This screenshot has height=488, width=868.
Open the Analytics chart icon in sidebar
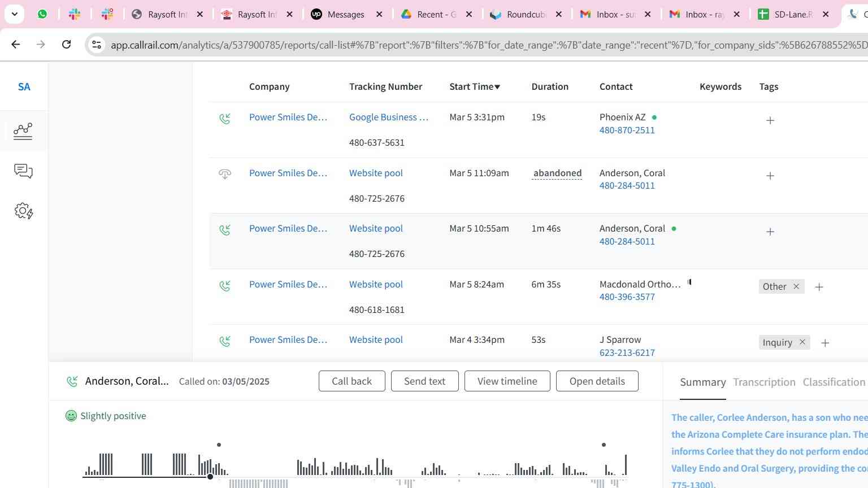(x=23, y=131)
